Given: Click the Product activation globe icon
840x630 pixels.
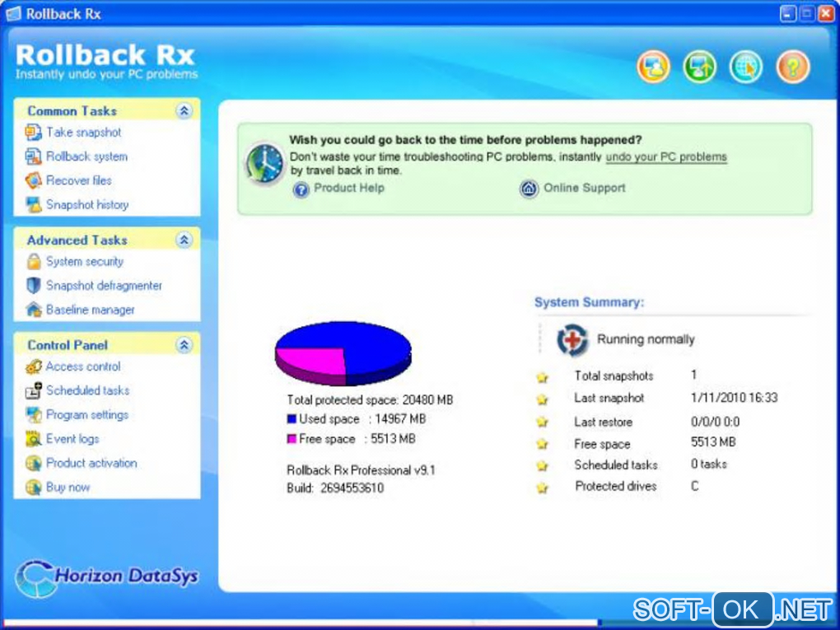Looking at the screenshot, I should 33,463.
